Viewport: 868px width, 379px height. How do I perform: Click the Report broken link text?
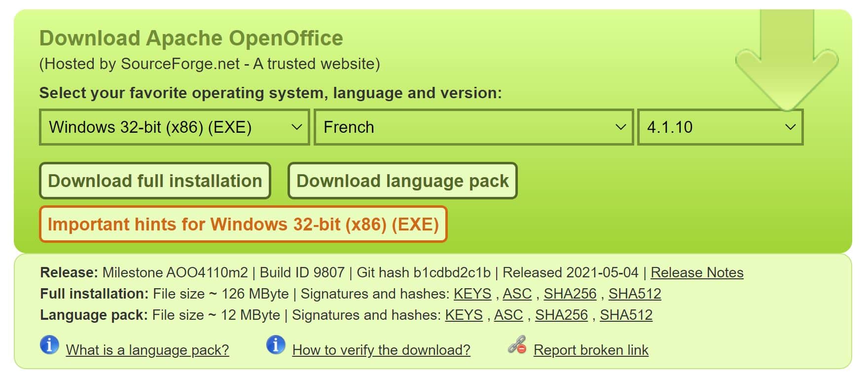591,350
